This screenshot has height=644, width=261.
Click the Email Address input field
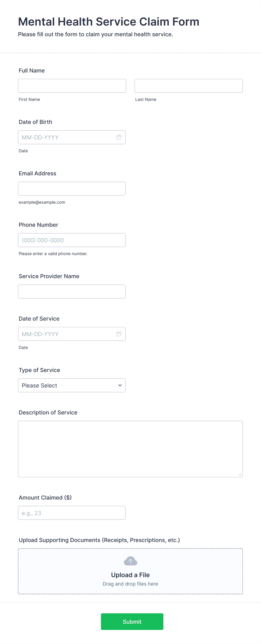coord(72,189)
